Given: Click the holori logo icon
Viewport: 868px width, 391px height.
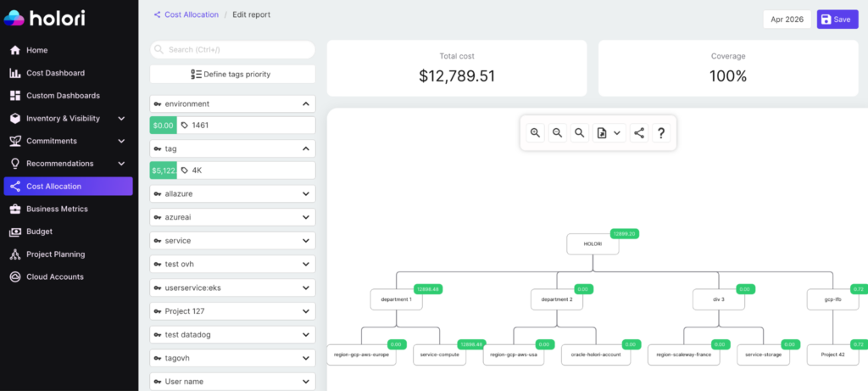Looking at the screenshot, I should click(14, 18).
